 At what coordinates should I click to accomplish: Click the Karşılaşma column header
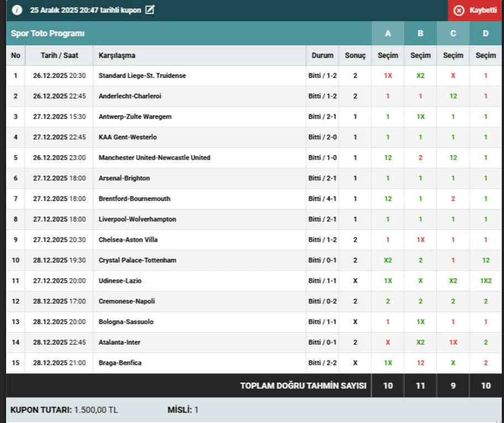pyautogui.click(x=117, y=55)
